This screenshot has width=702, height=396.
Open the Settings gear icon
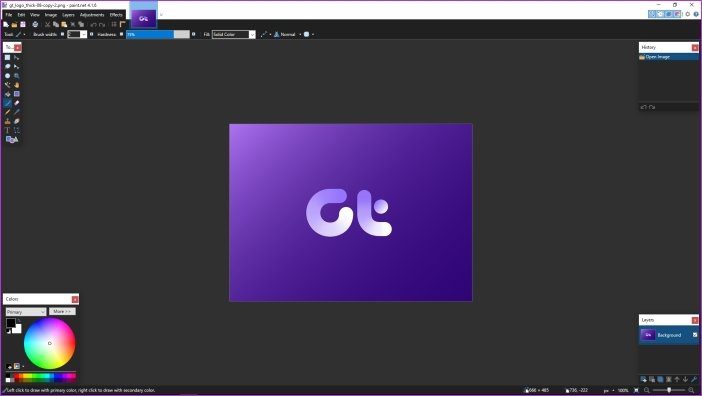point(688,14)
